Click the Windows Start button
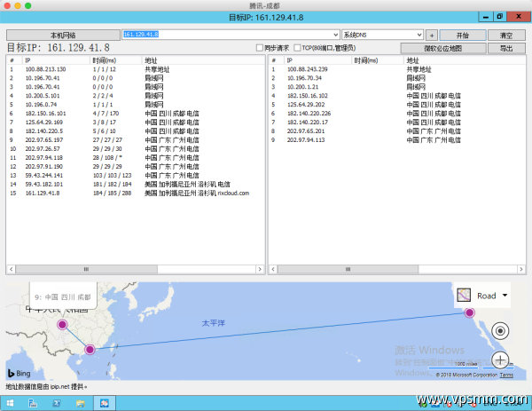This screenshot has height=411, width=532. [x=10, y=403]
